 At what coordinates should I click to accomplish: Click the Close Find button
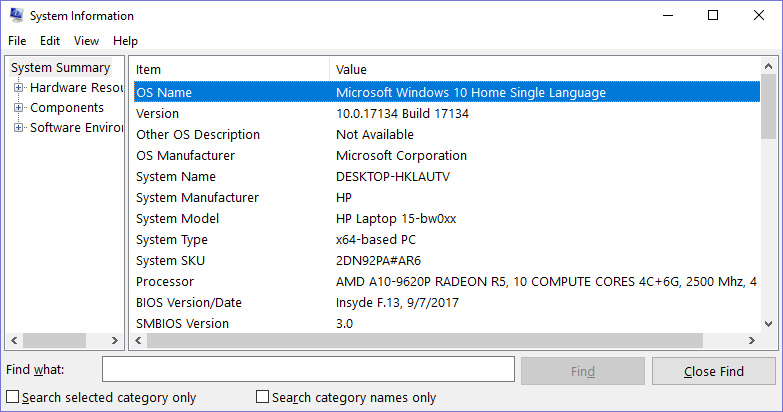pyautogui.click(x=714, y=371)
